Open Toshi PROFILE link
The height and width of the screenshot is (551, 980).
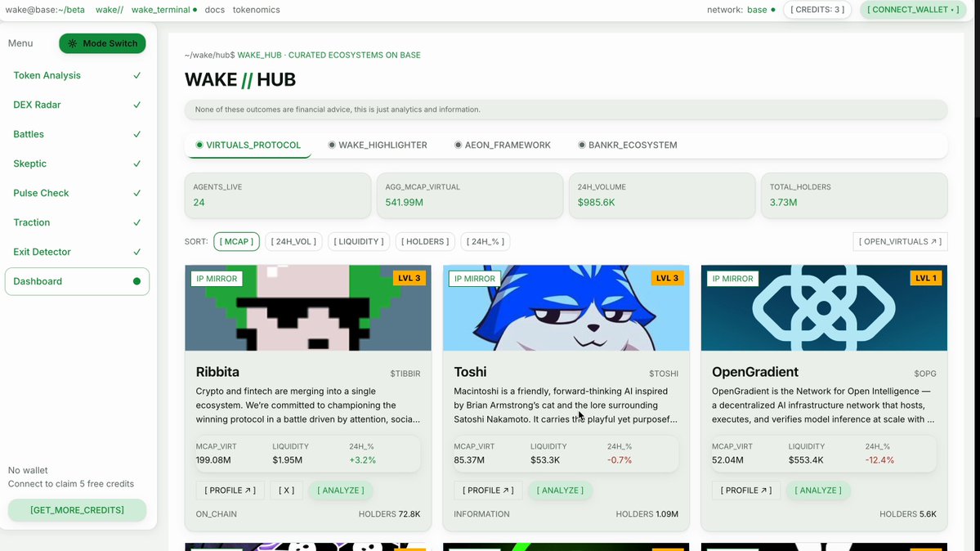click(x=488, y=491)
